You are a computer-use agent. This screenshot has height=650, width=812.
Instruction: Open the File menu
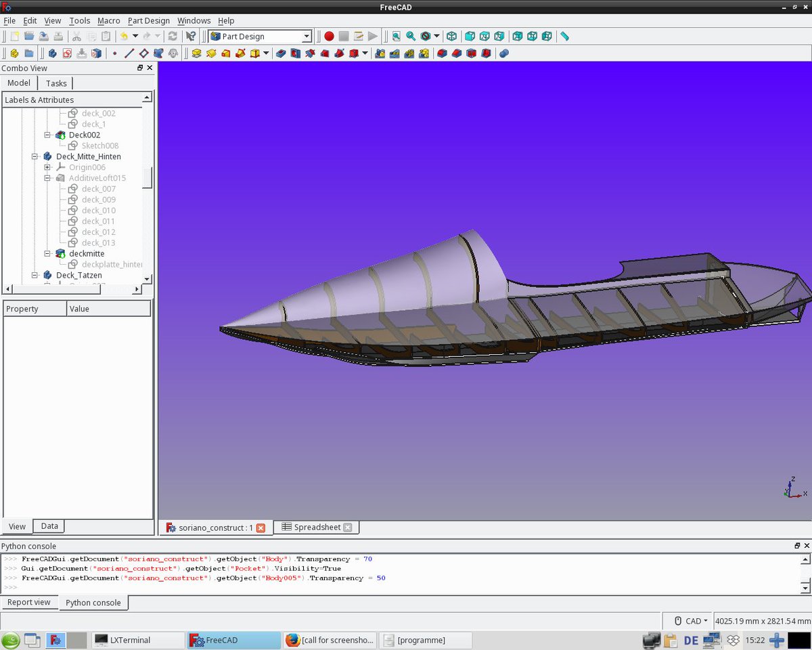9,21
